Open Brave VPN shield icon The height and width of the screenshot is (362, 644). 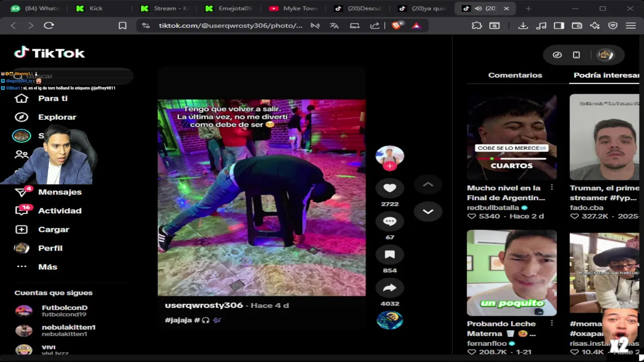pos(613,25)
